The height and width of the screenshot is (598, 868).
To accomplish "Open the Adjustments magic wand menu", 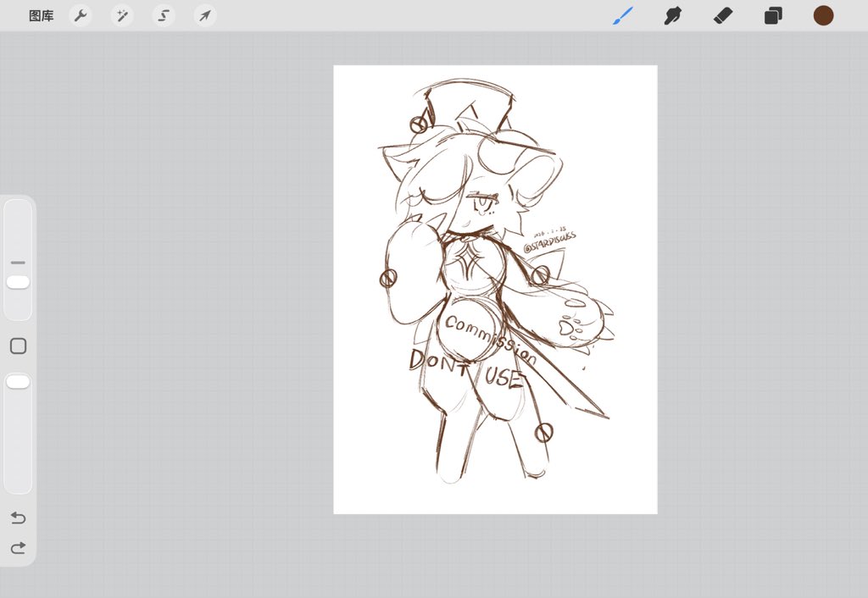I will pyautogui.click(x=122, y=16).
